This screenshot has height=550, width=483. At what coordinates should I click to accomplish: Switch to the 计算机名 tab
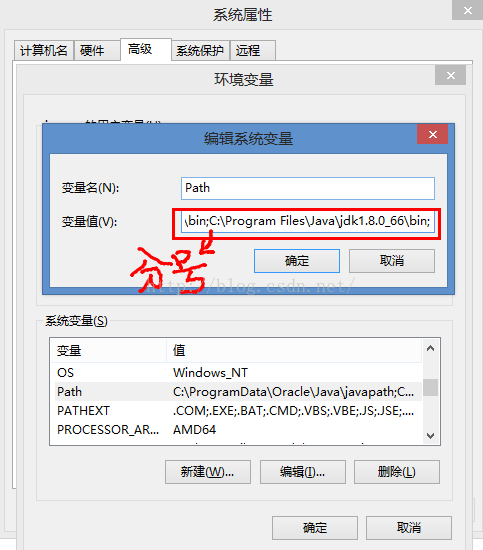[44, 51]
